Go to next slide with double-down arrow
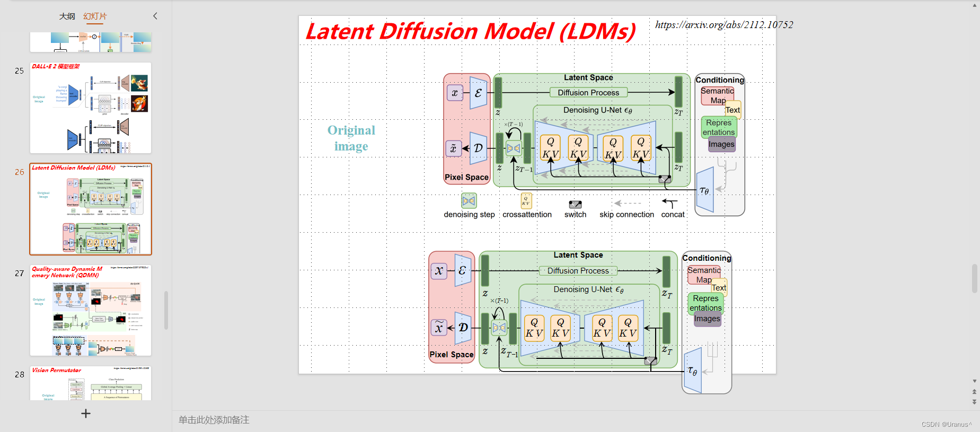The height and width of the screenshot is (432, 980). (975, 402)
